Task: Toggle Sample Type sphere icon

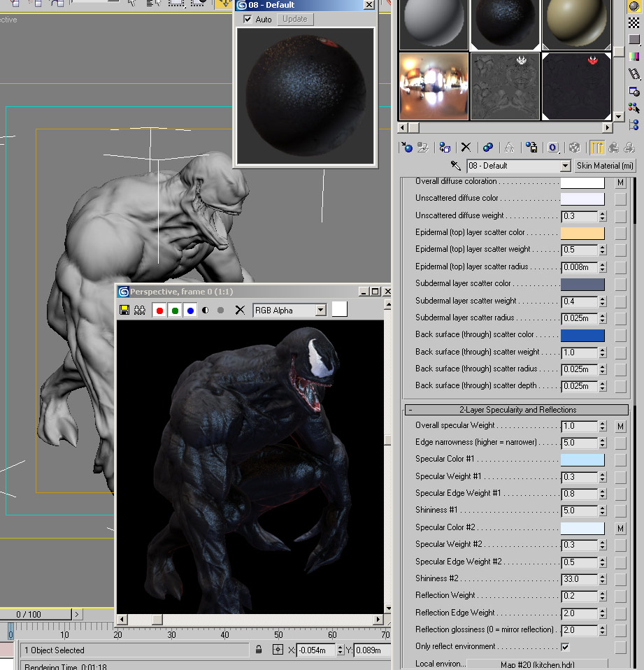Action: [634, 6]
